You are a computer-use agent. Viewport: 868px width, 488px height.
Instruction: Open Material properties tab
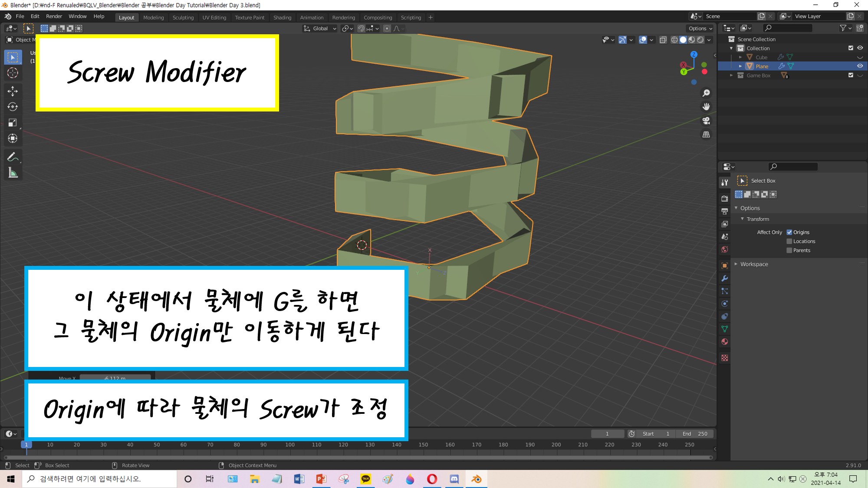pyautogui.click(x=724, y=342)
